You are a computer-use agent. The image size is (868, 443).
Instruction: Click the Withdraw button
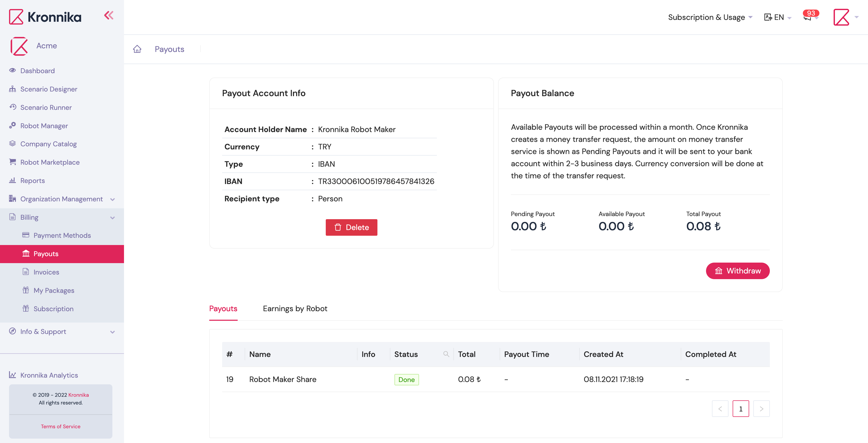click(738, 271)
